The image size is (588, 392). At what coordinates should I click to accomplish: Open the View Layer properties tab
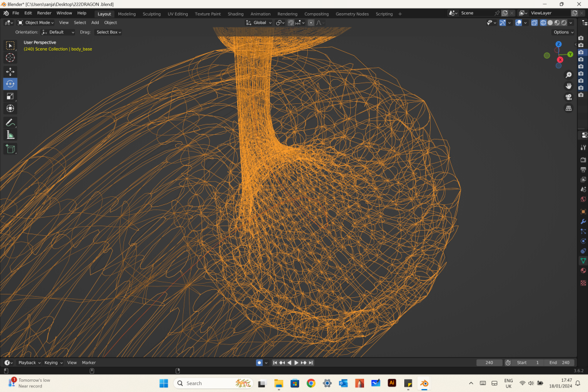coord(583,180)
